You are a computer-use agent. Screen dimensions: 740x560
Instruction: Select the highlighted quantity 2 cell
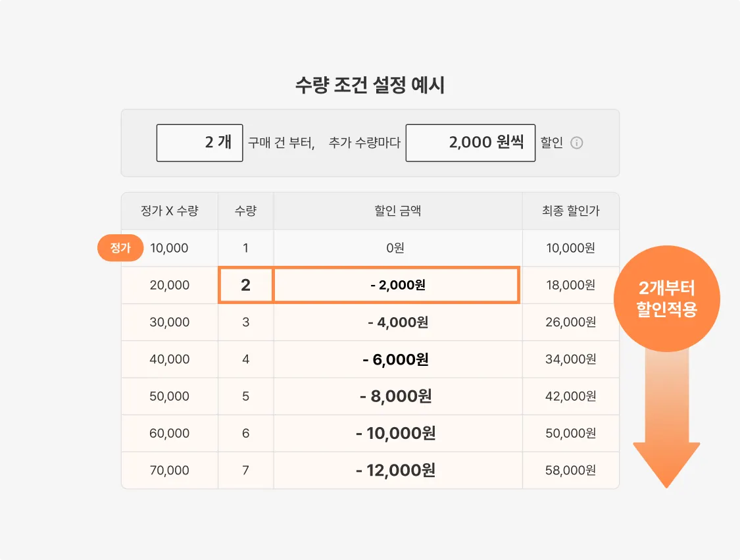[245, 285]
